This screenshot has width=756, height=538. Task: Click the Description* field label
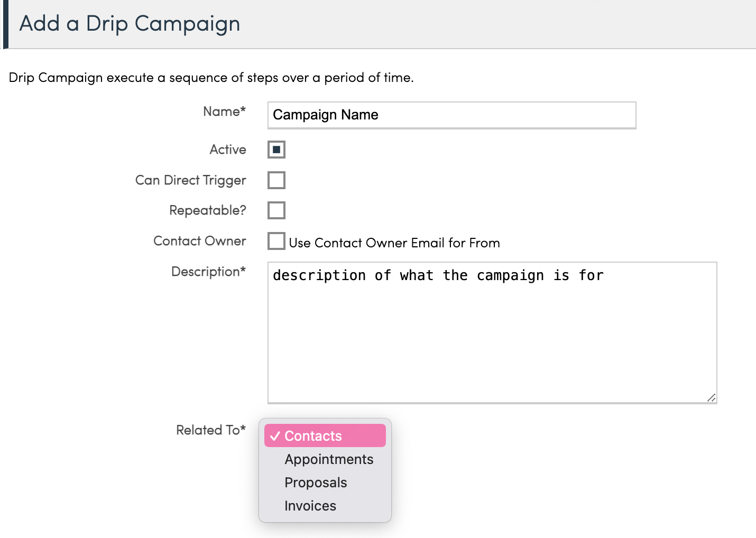point(208,272)
